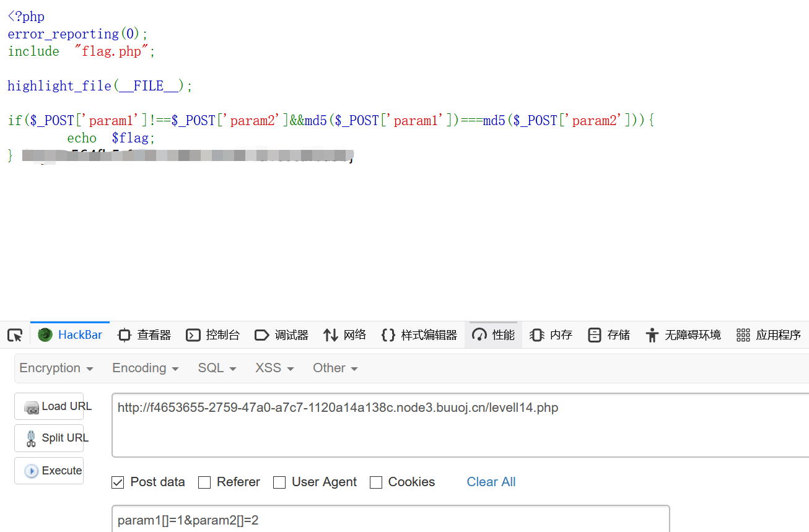Enable the Cookies checkbox

[376, 482]
